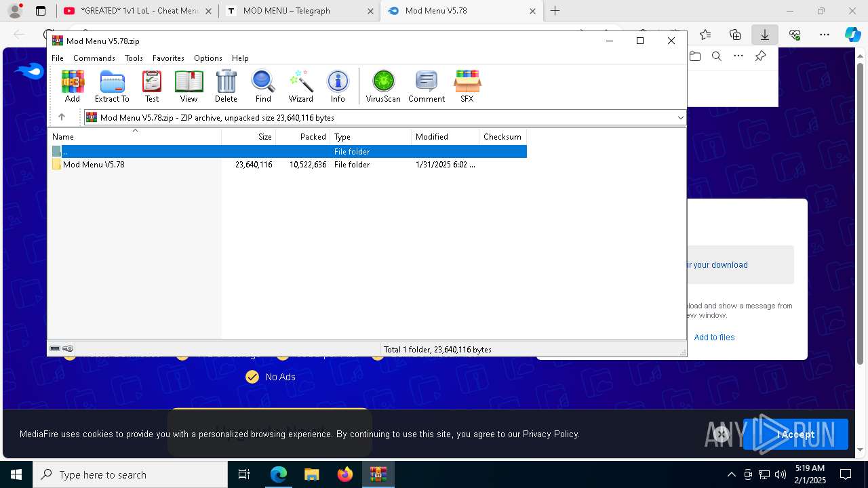The width and height of the screenshot is (868, 488).
Task: Click the archive path address field
Action: (384, 118)
